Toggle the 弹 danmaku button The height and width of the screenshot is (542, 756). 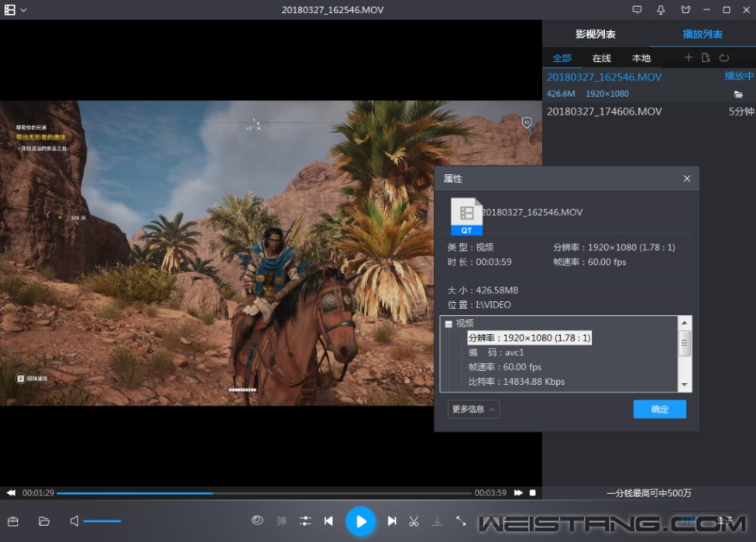(282, 521)
